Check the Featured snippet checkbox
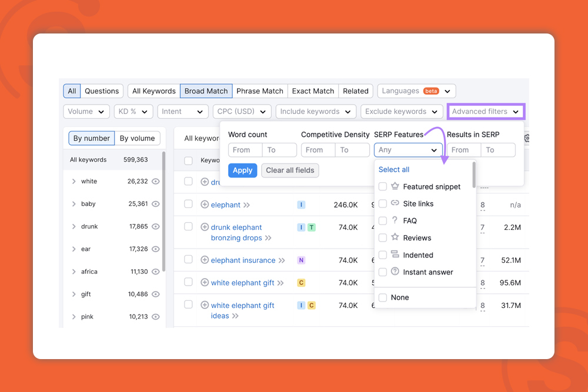 tap(383, 187)
